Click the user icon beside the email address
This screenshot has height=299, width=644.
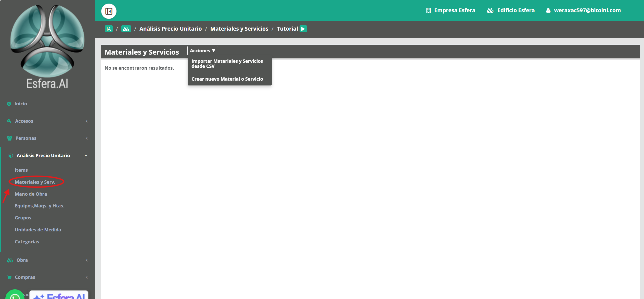click(x=548, y=10)
